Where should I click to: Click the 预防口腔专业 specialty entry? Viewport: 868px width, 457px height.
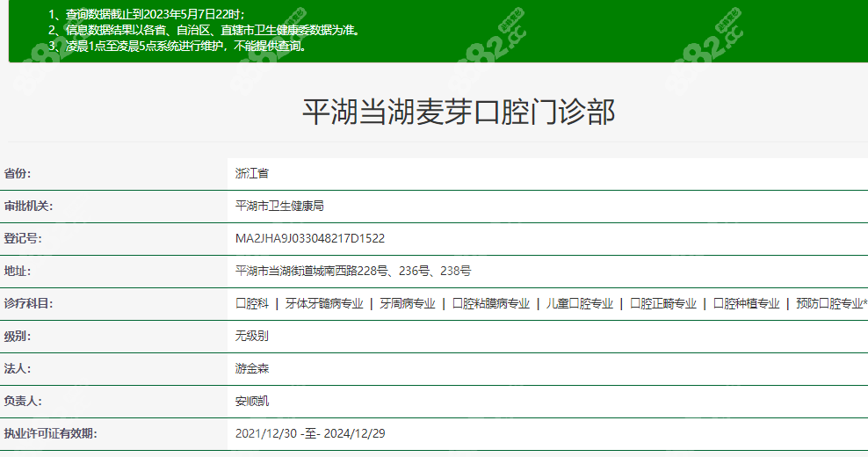[x=831, y=303]
